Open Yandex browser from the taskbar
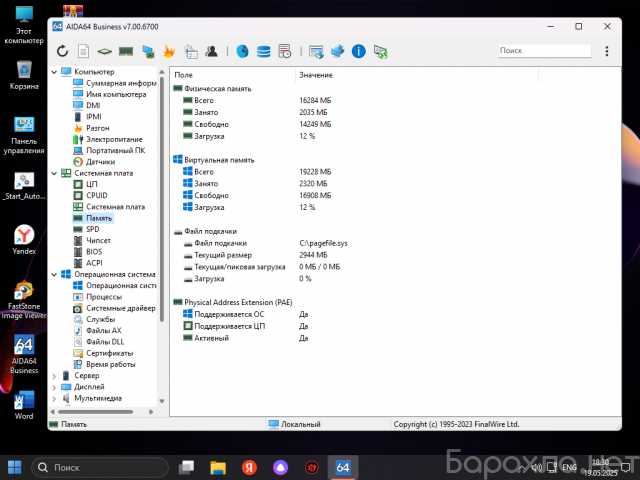Viewport: 640px width, 480px height. point(249,467)
